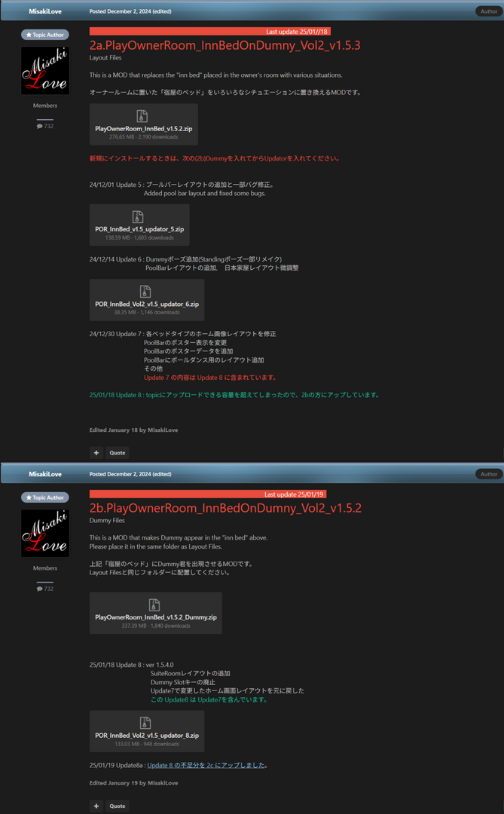Click the MisakiLove avatar in the 2a post
The width and height of the screenshot is (504, 814).
click(45, 71)
